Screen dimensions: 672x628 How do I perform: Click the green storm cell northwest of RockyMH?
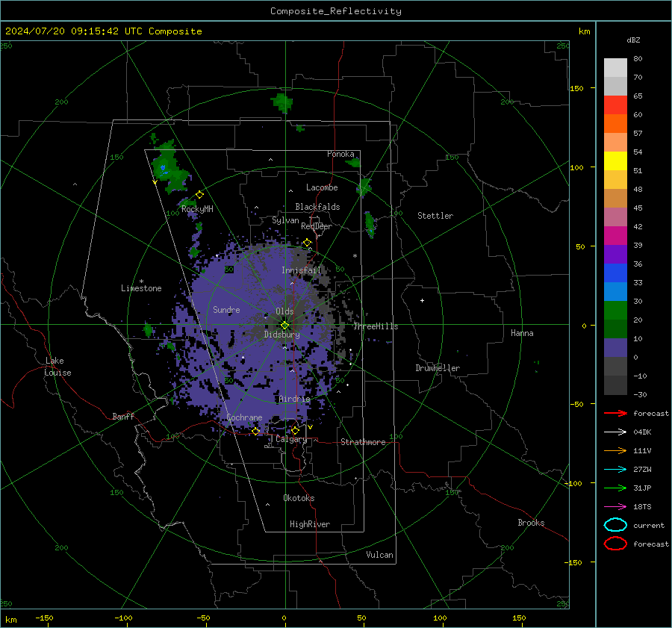tap(170, 167)
